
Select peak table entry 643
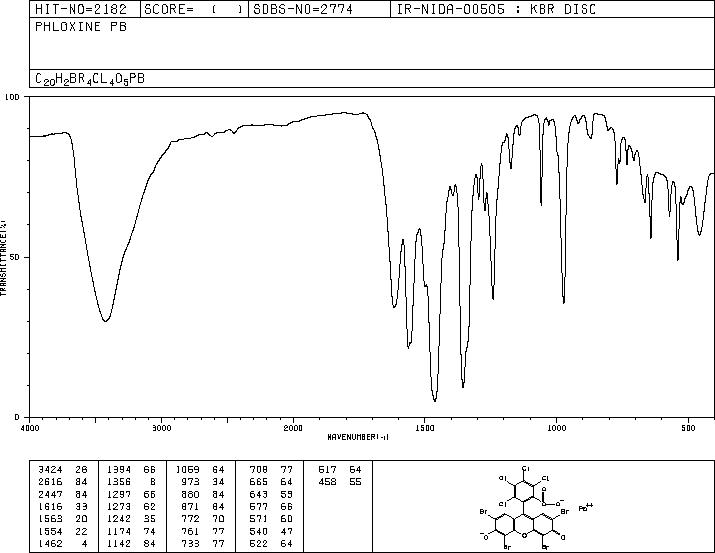tap(271, 494)
